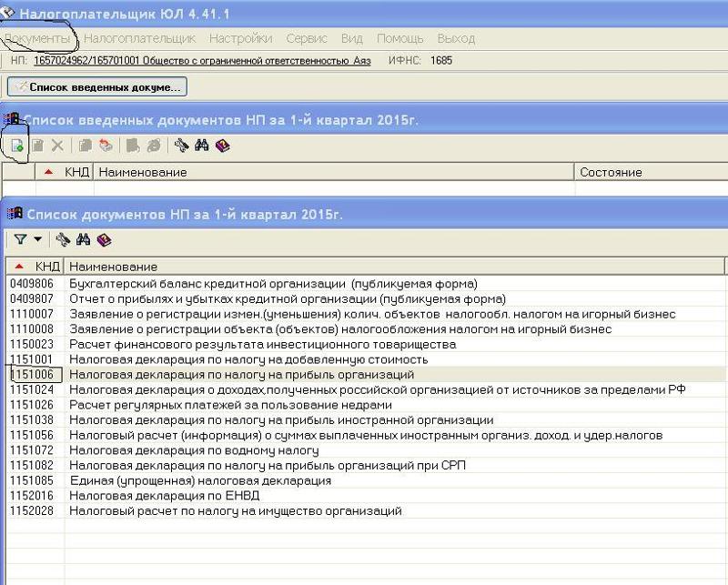This screenshot has height=585, width=728.
Task: Expand the filter dropdown arrow in documents list
Action: click(37, 239)
